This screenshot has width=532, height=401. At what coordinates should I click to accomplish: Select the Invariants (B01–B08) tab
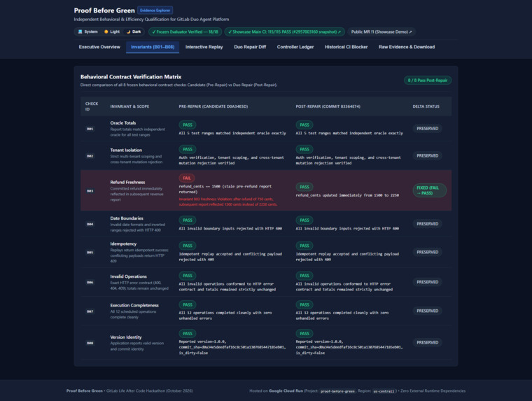click(153, 47)
